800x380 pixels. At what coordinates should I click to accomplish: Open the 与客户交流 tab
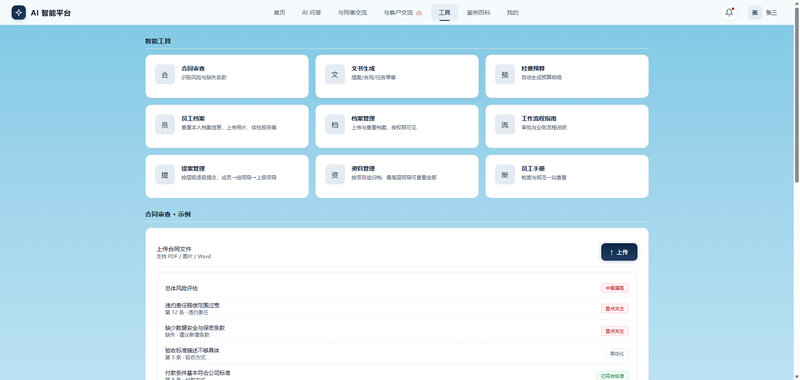point(403,13)
